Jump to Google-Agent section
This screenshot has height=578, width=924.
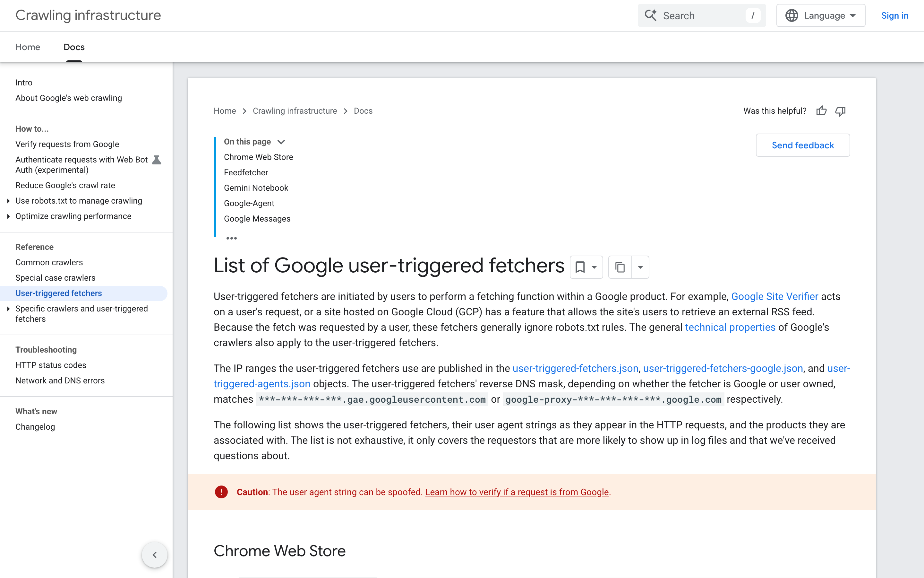249,203
